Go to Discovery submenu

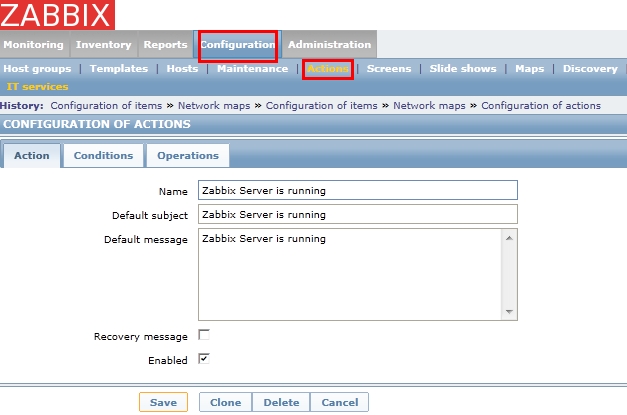[x=590, y=68]
